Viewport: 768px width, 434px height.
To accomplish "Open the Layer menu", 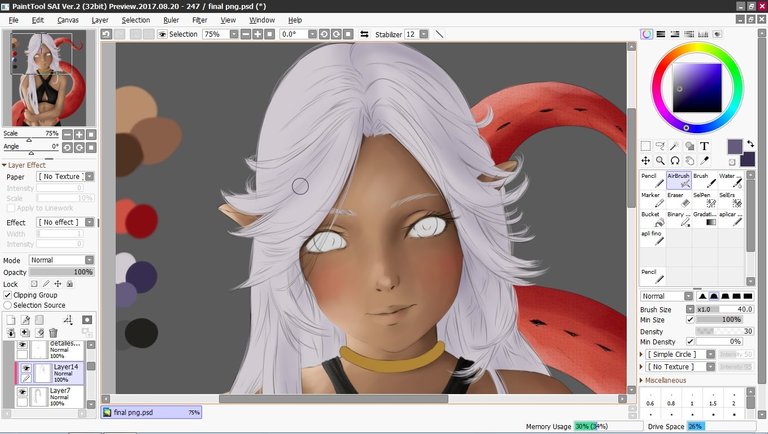I will pos(100,20).
